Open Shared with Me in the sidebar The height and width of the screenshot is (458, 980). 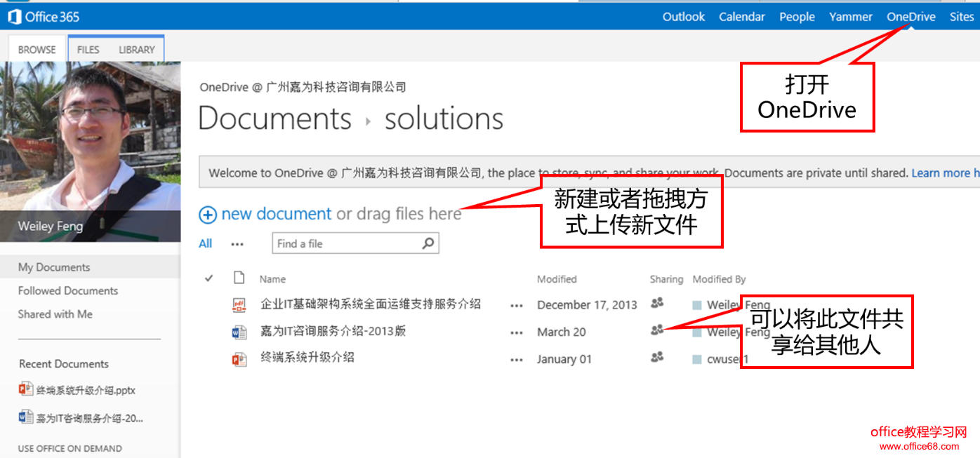coord(55,314)
